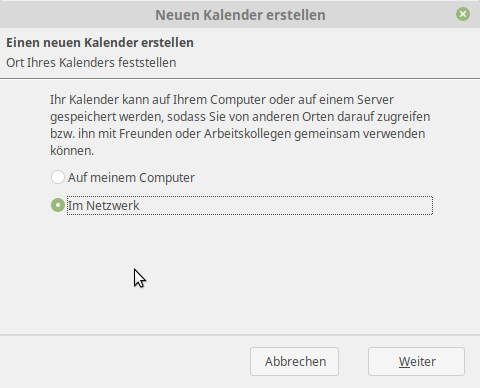Click the words 'Ihr Kalender' starting the description

84,100
